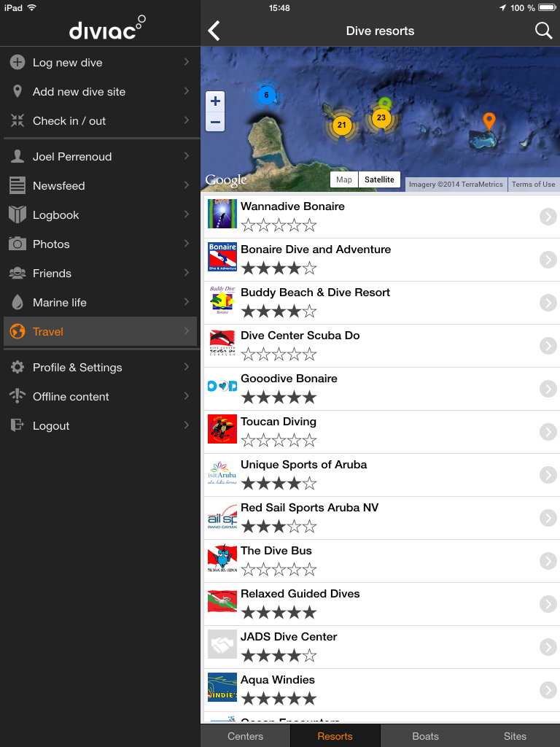Open Friends menu item

tap(100, 273)
